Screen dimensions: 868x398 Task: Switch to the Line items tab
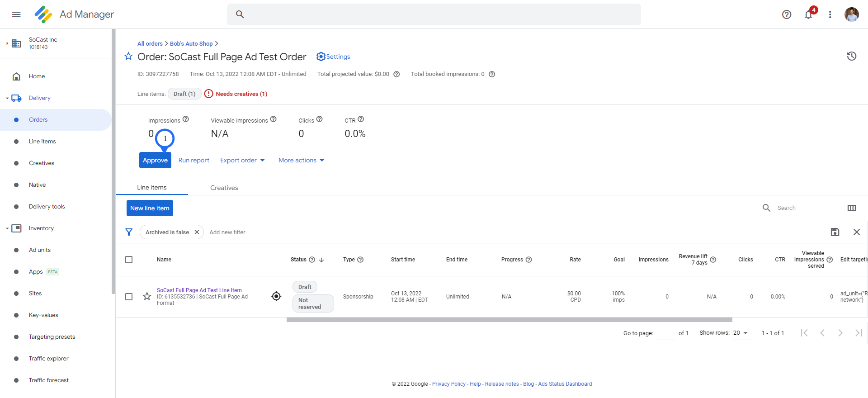152,187
